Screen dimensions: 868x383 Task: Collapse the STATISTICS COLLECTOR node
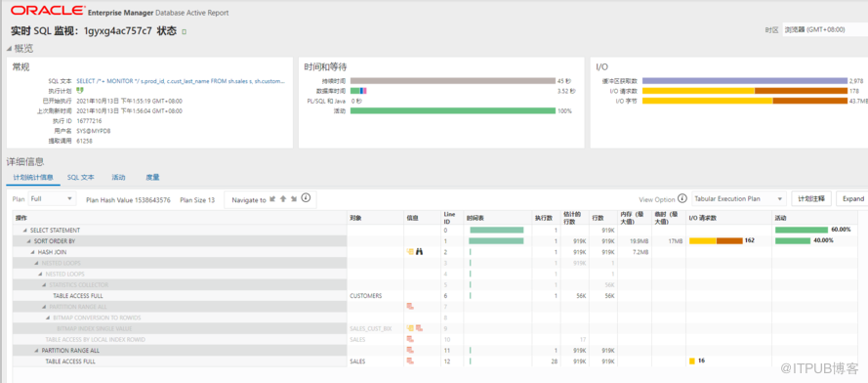coord(44,285)
